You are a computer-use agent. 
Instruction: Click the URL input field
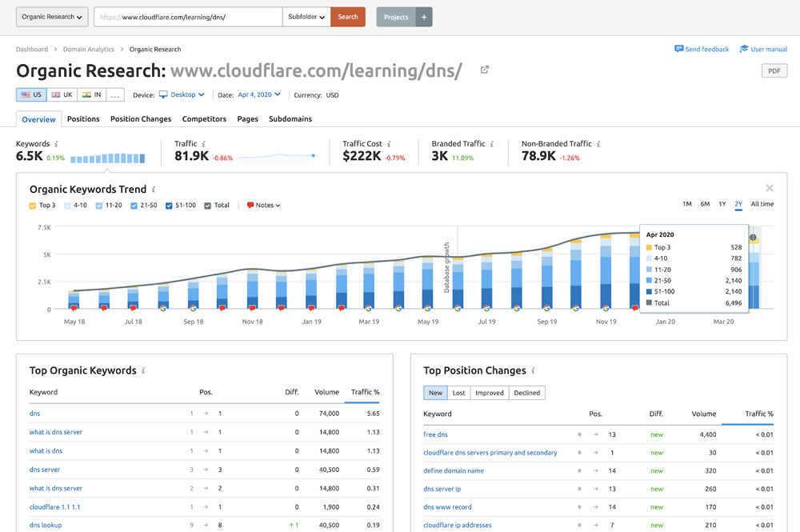click(188, 17)
